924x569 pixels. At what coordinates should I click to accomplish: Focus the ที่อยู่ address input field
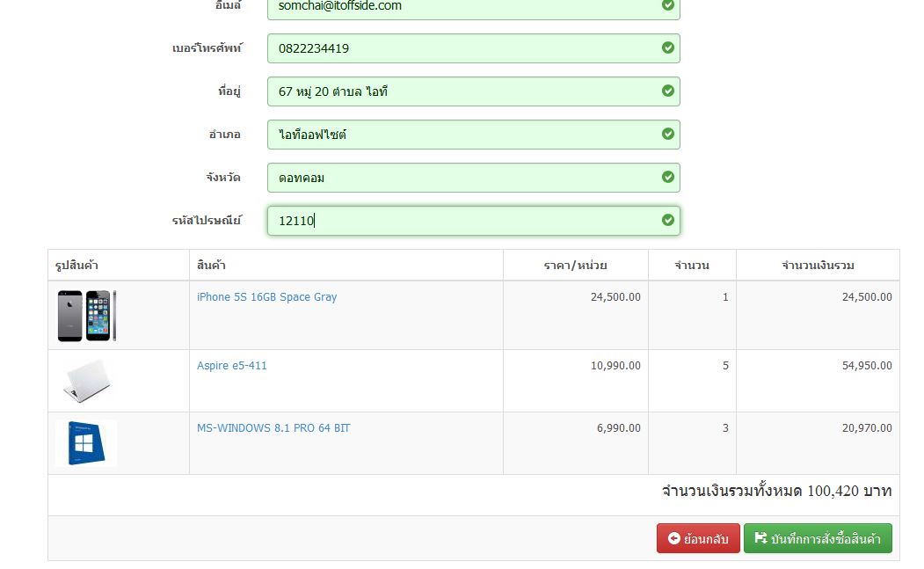point(473,91)
